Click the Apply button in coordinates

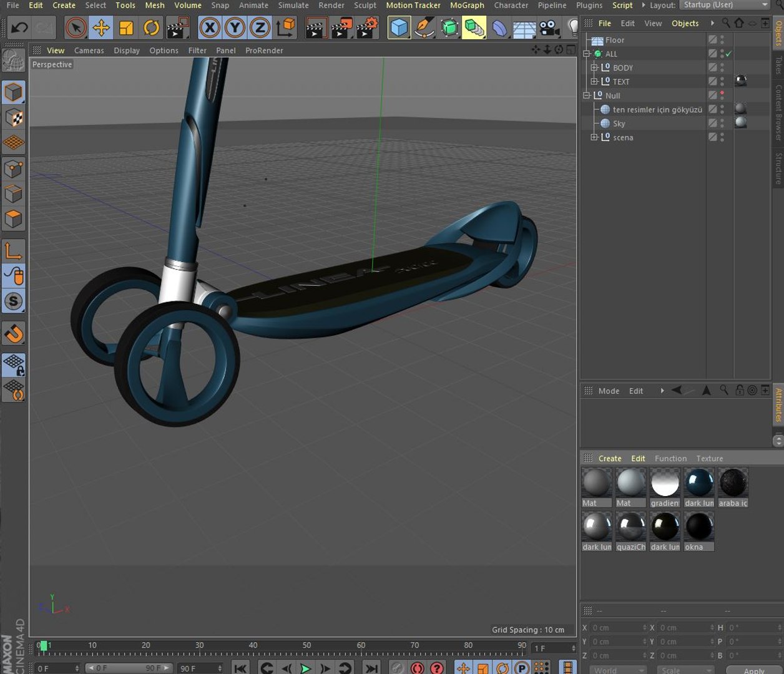(x=754, y=671)
